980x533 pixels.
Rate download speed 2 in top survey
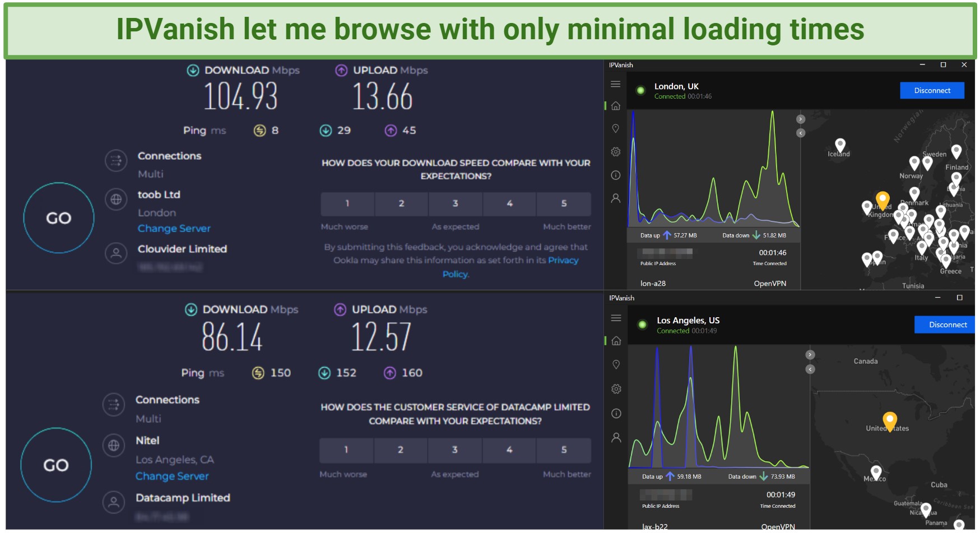point(401,204)
